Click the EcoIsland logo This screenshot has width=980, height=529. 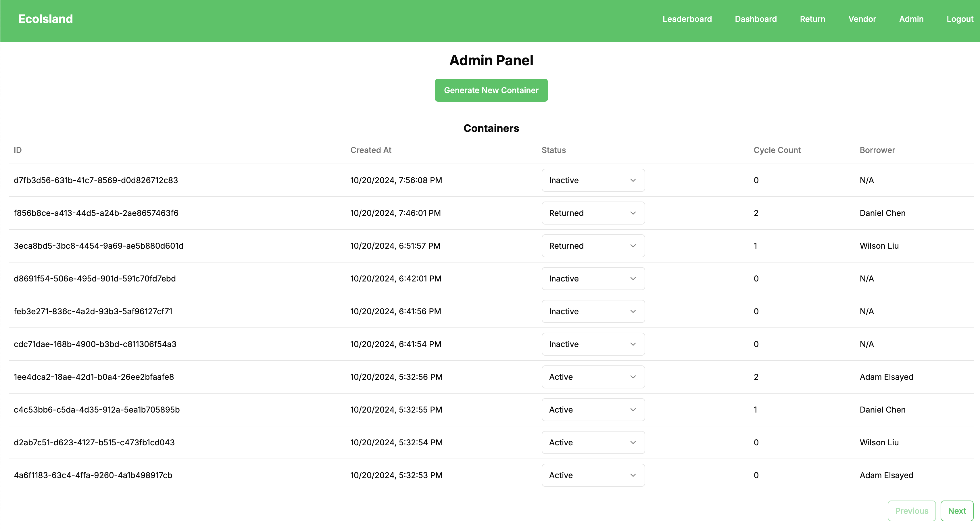point(46,19)
